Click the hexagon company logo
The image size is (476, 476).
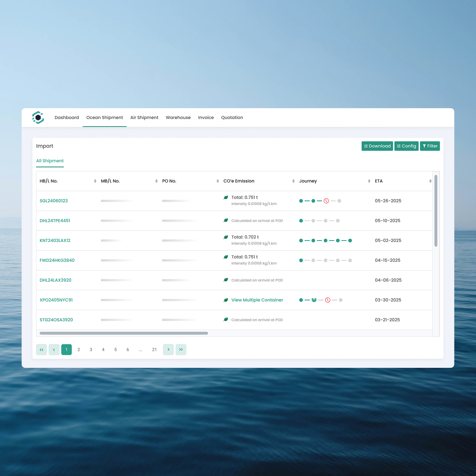coord(38,118)
